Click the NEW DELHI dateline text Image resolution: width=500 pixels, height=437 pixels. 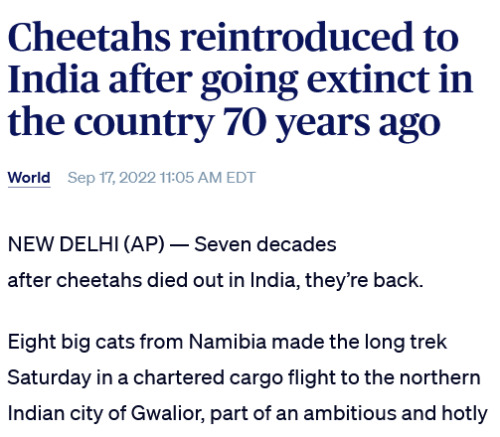63,244
